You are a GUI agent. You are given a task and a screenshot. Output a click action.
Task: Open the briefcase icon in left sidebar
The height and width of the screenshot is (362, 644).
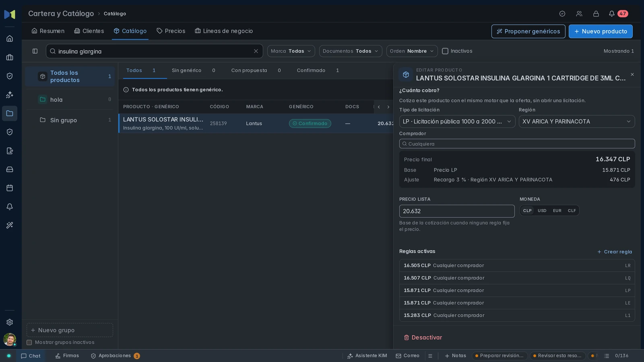(x=10, y=58)
